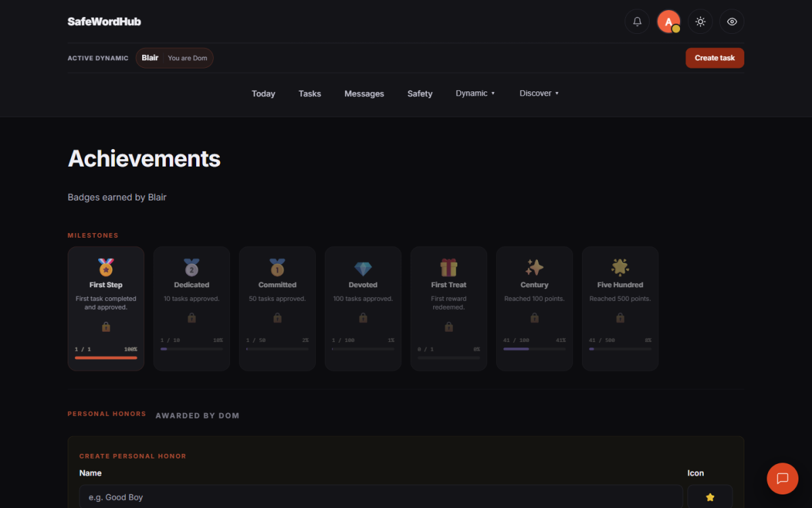Screen dimensions: 812x508
Task: Expand the Dynamic dropdown menu
Action: pyautogui.click(x=476, y=93)
